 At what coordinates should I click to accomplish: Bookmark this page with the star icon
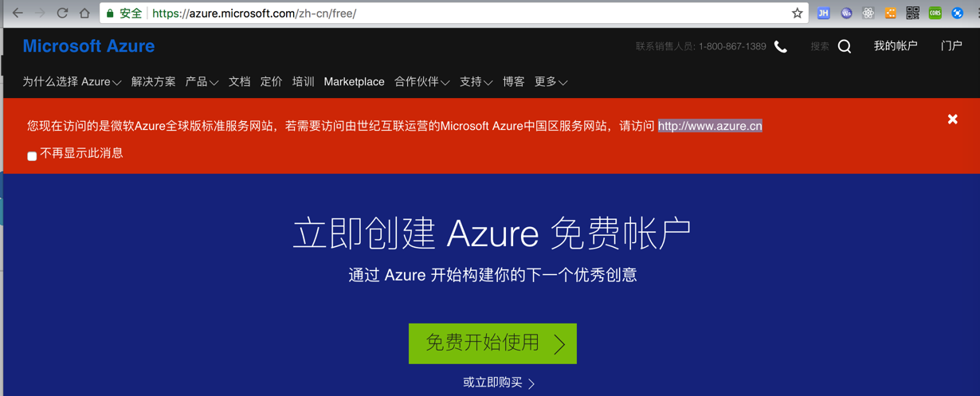coord(797,13)
